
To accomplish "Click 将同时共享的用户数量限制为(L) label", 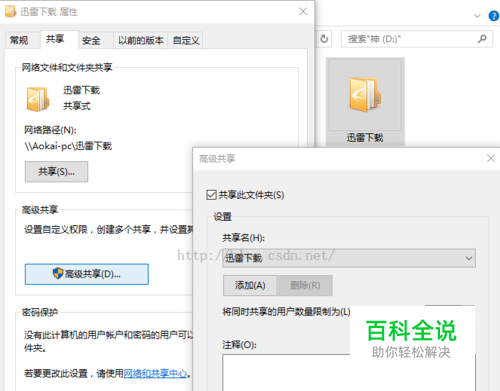I will 286,312.
